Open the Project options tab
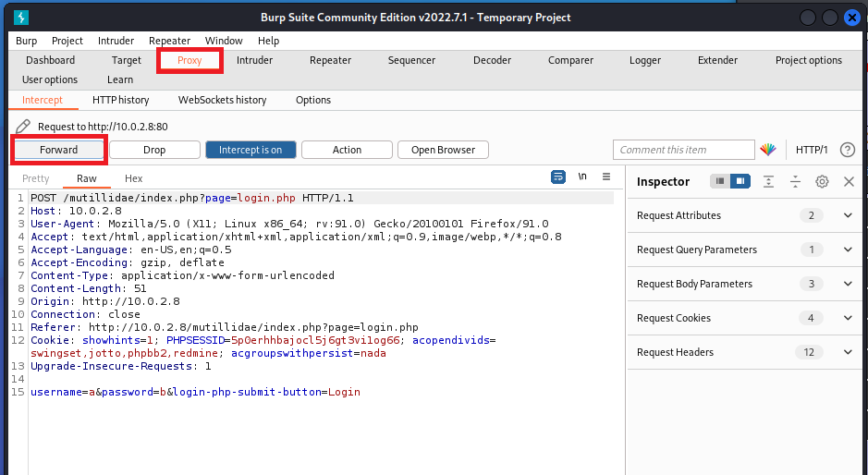This screenshot has height=475, width=868. (808, 60)
